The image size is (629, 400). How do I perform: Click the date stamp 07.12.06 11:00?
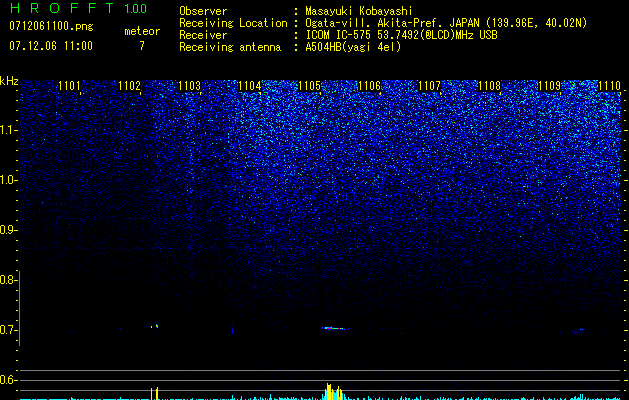point(51,45)
